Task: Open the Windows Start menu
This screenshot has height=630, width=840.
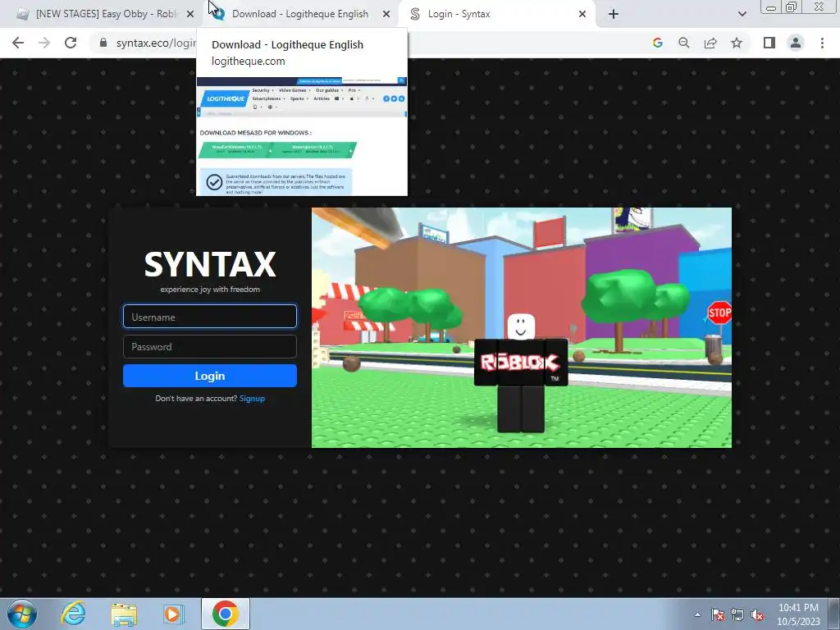Action: pyautogui.click(x=22, y=614)
